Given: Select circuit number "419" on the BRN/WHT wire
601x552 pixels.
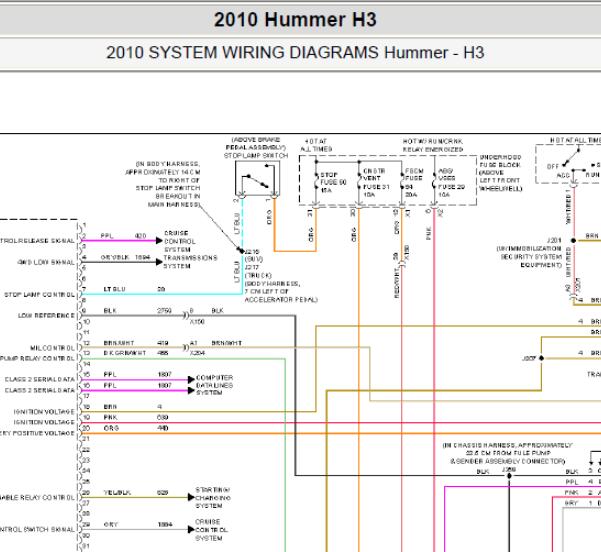Looking at the screenshot, I should pos(163,343).
